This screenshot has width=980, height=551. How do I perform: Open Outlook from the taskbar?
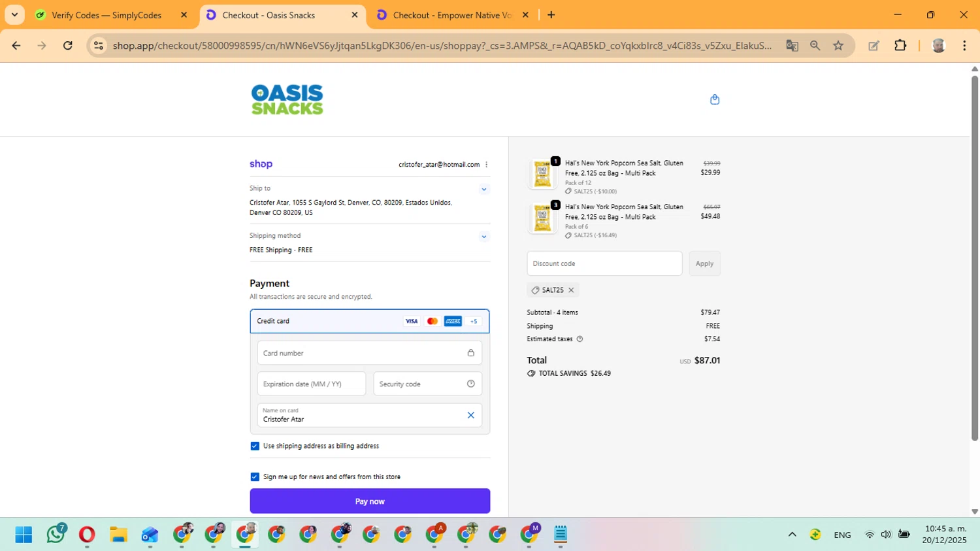click(150, 535)
